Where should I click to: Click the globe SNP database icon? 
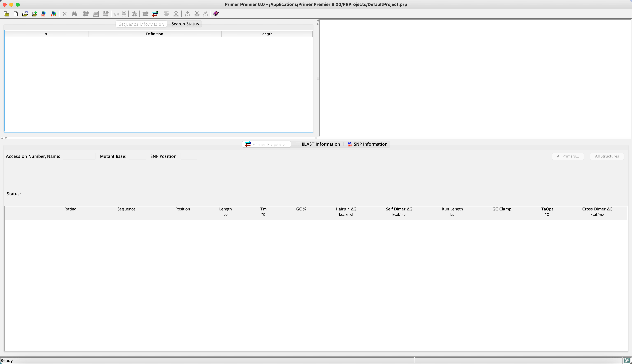pyautogui.click(x=53, y=14)
